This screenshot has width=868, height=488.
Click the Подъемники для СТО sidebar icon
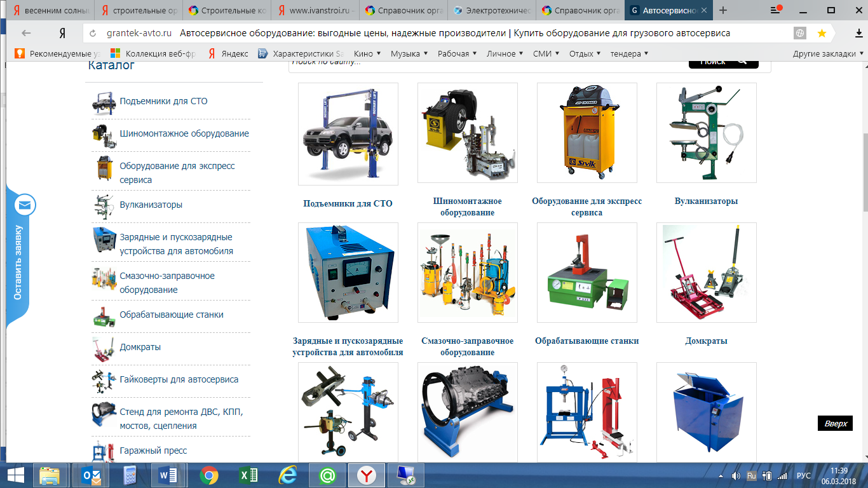click(103, 102)
